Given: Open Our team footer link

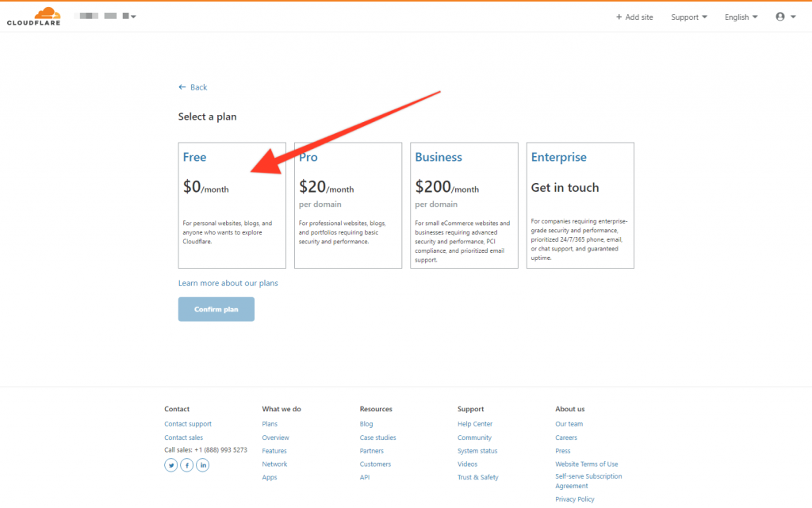Looking at the screenshot, I should [569, 424].
